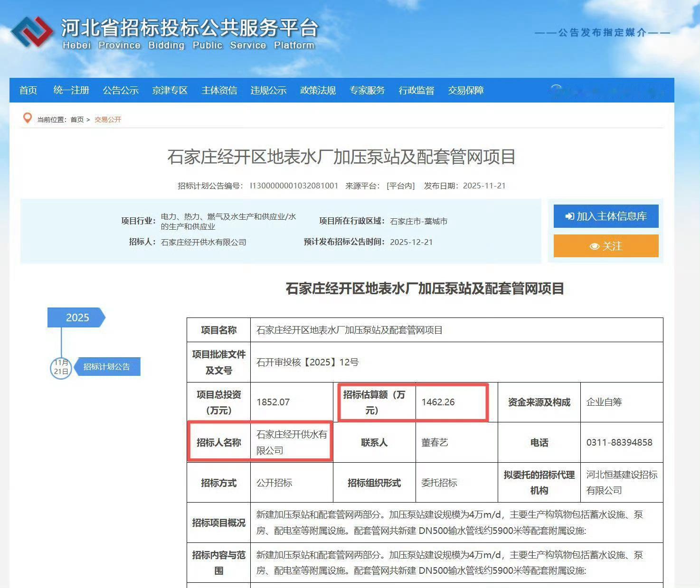Click the 招标人名称 label cell
The image size is (700, 588).
tap(219, 442)
